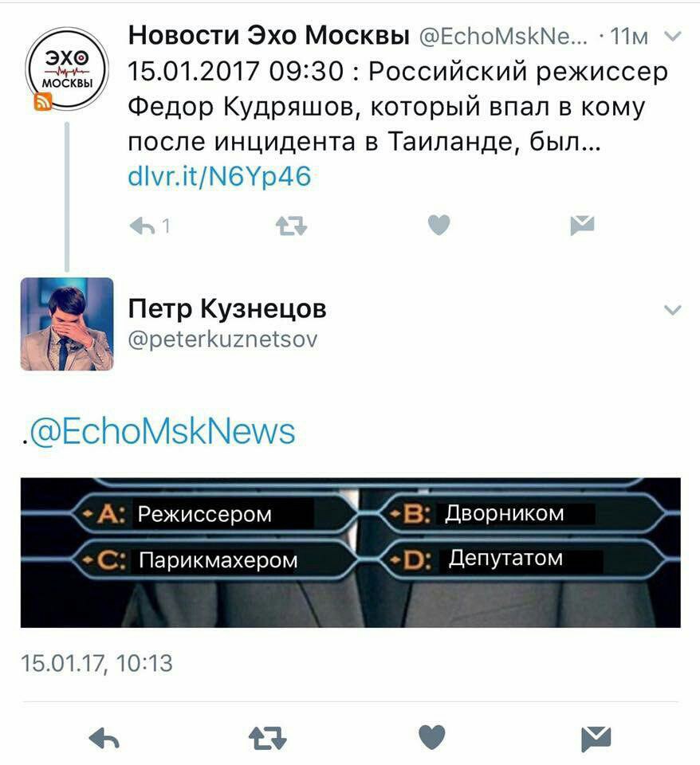Open the quiz answers image attachment
This screenshot has height=765, width=700.
(x=351, y=552)
